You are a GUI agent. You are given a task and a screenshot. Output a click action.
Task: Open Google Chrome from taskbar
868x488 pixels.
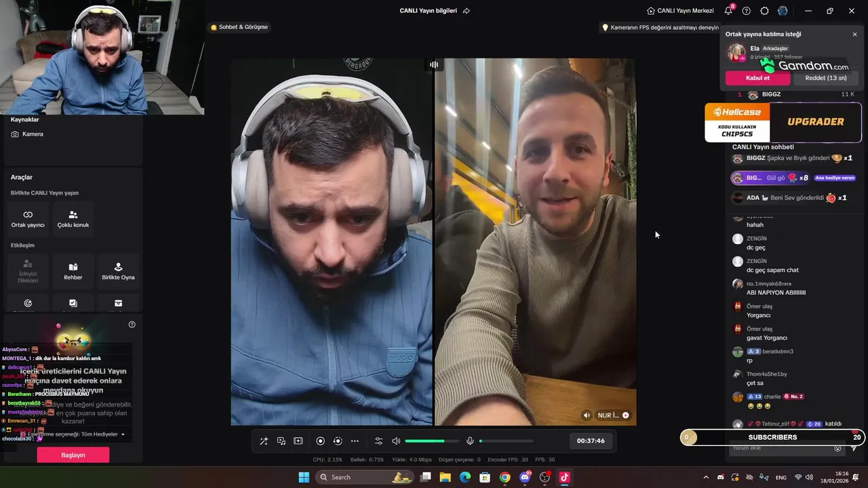[x=505, y=477]
